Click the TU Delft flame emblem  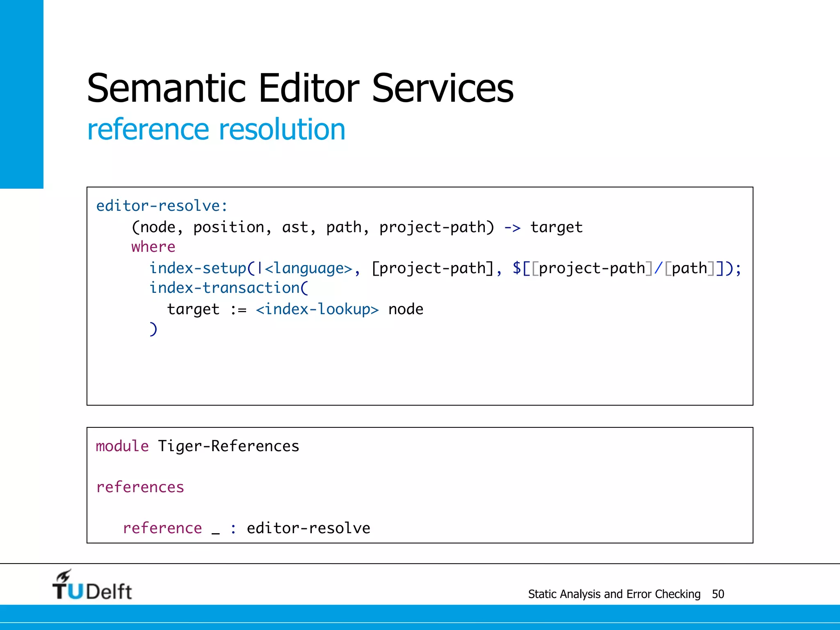[x=65, y=576]
